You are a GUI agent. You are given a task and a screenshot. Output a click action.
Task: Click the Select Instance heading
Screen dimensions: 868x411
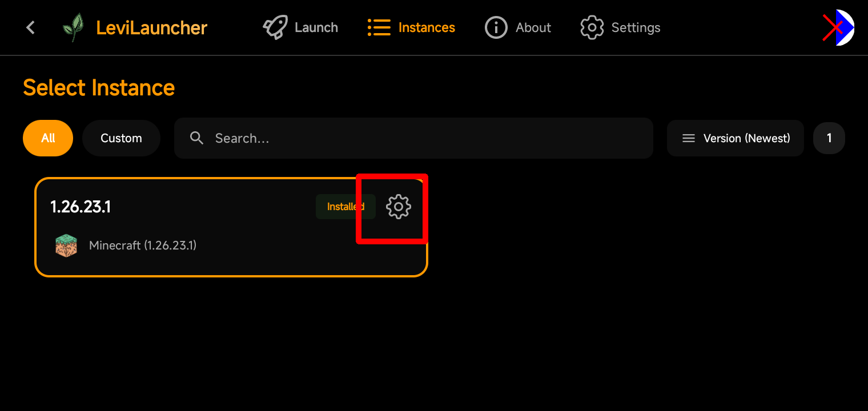pos(99,88)
